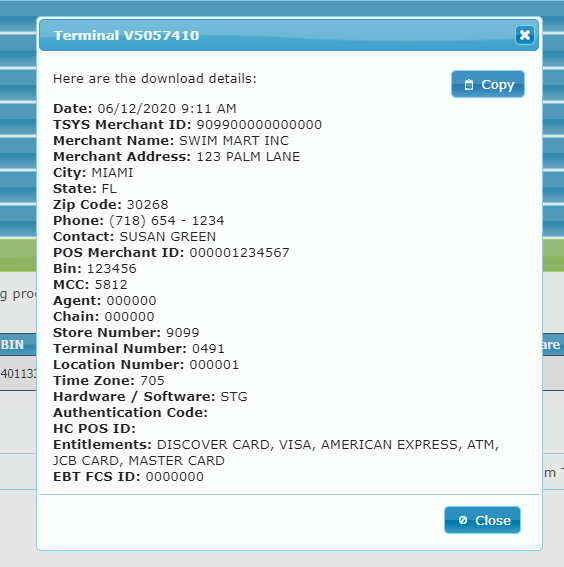Viewport: 564px width, 567px height.
Task: Click the Date value 06/12/2020 9:11 AM
Action: pos(167,108)
